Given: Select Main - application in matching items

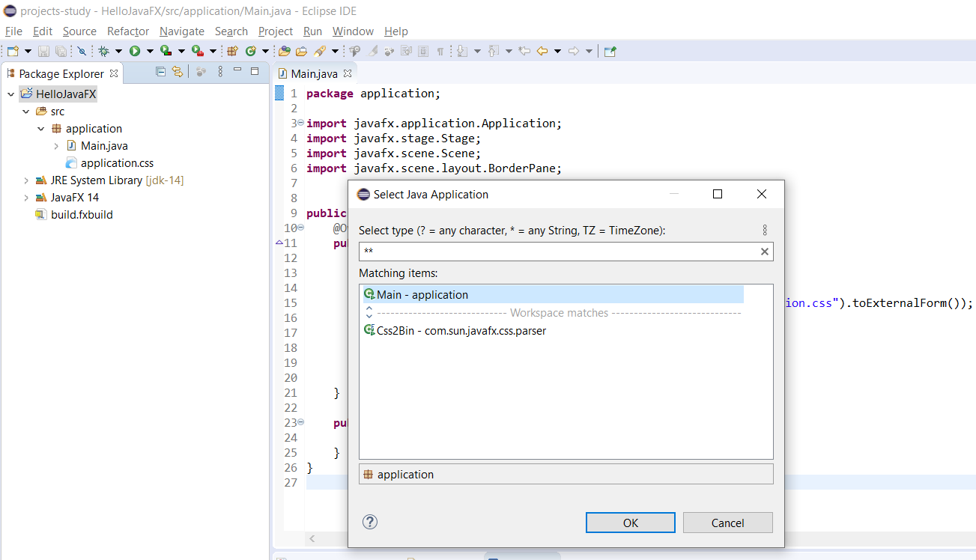Looking at the screenshot, I should (x=552, y=294).
